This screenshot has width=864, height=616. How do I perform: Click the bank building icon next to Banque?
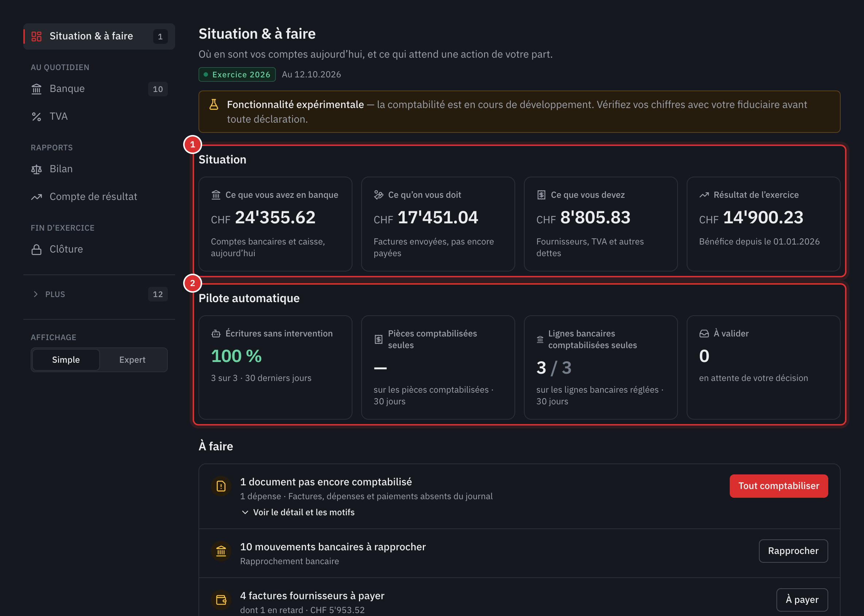[x=36, y=89]
